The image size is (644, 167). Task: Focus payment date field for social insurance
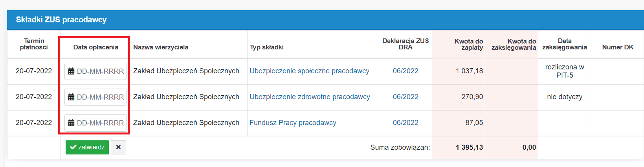click(x=95, y=71)
